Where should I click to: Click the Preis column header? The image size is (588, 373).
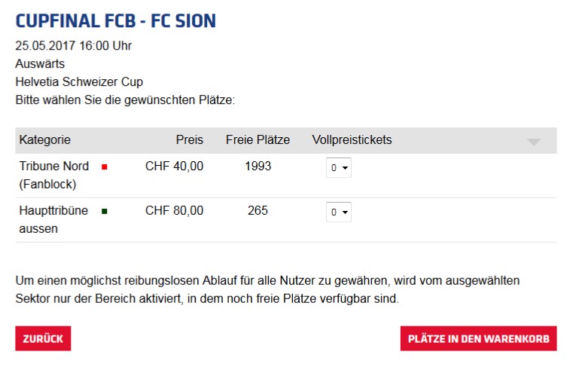point(190,140)
